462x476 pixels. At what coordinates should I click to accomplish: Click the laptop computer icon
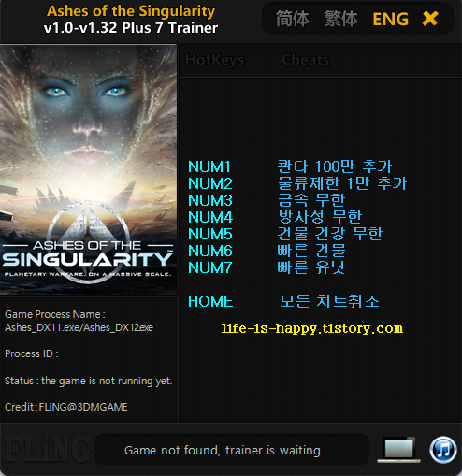398,450
